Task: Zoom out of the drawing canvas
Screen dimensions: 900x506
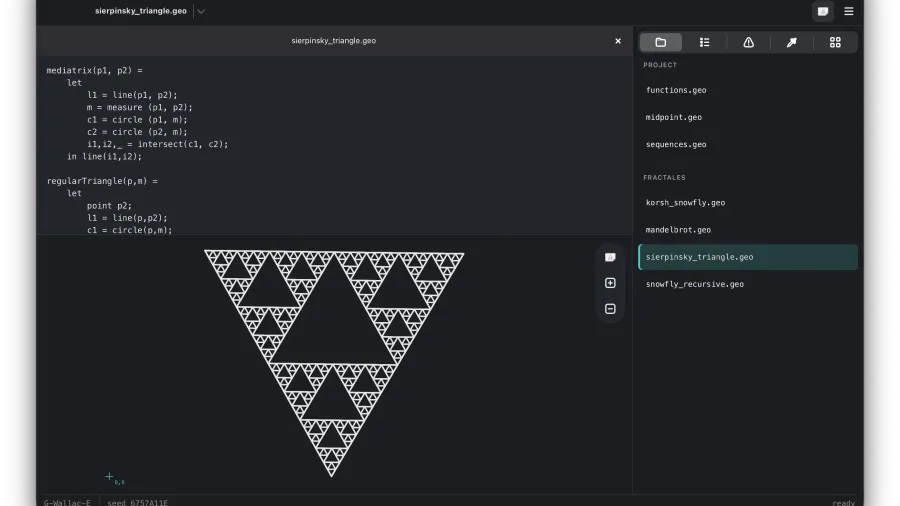Action: pyautogui.click(x=610, y=309)
